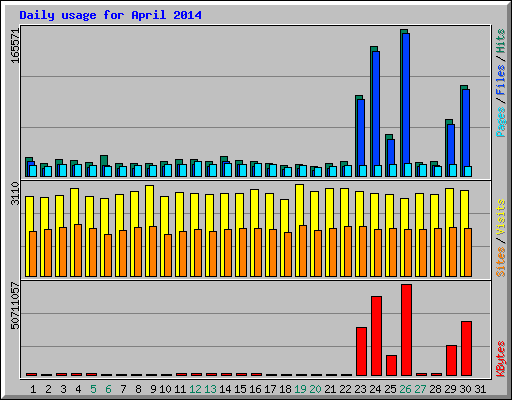The width and height of the screenshot is (512, 400).
Task: Select day label 23 on the x-axis
Action: tap(360, 389)
